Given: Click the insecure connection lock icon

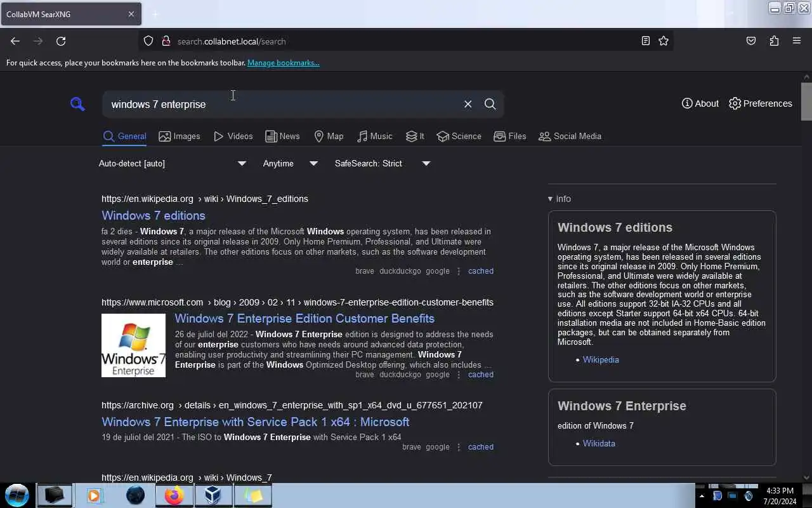Looking at the screenshot, I should click(166, 41).
